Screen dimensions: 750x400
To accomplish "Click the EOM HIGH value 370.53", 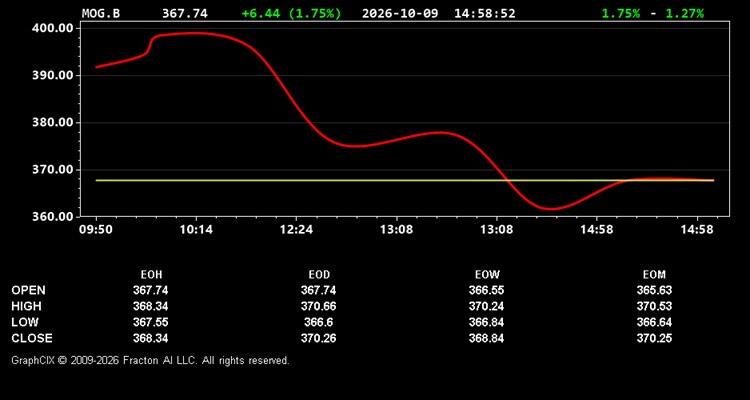I will [x=654, y=306].
